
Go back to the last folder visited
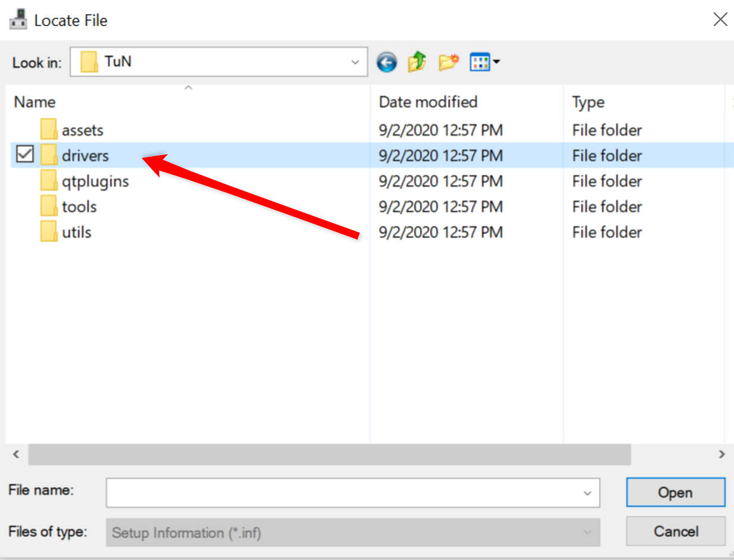tap(387, 62)
